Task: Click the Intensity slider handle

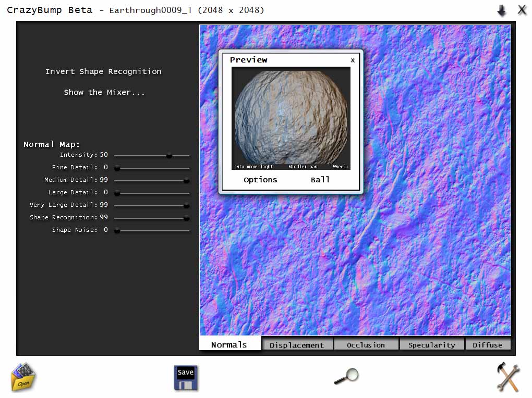Action: click(169, 155)
